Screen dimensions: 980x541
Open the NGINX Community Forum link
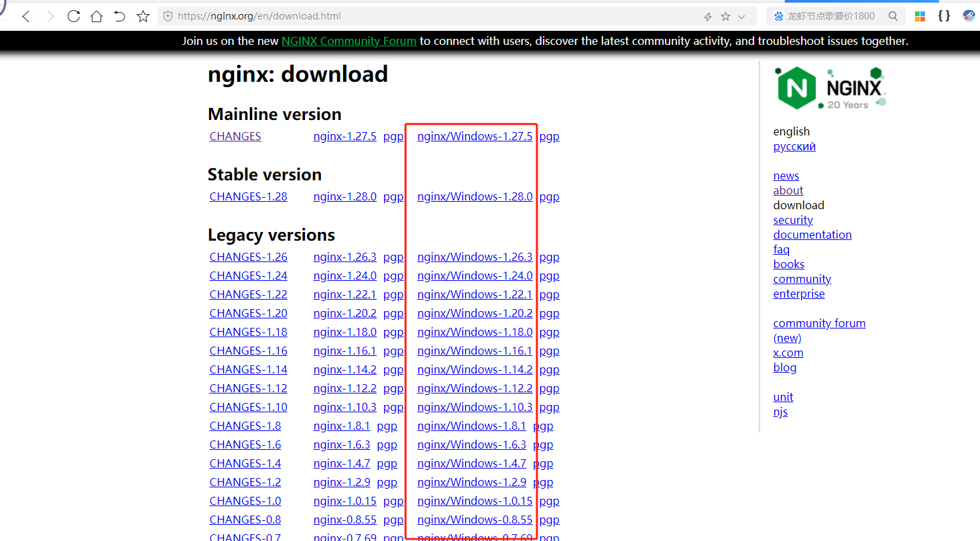[349, 40]
